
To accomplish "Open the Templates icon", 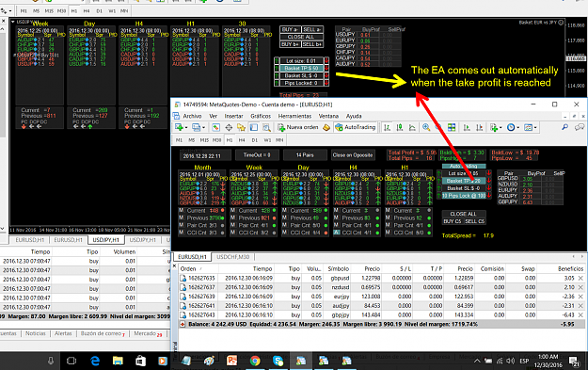I will (x=528, y=128).
